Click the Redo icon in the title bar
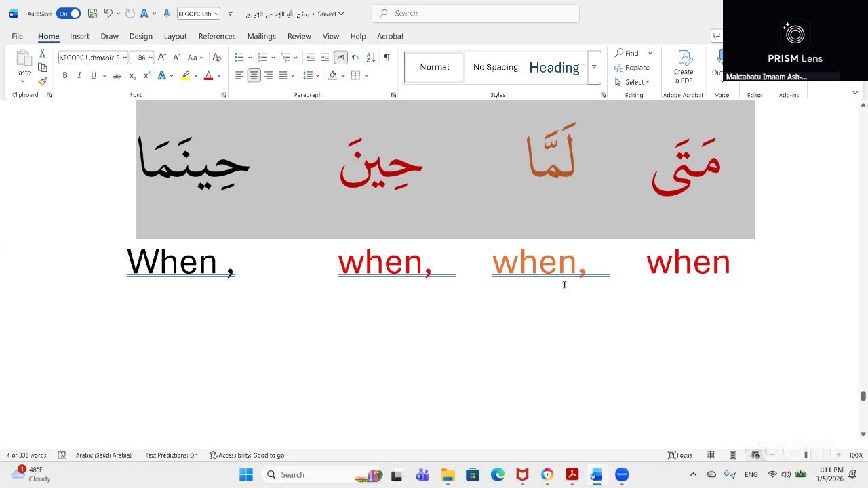This screenshot has width=868, height=488. click(x=130, y=14)
